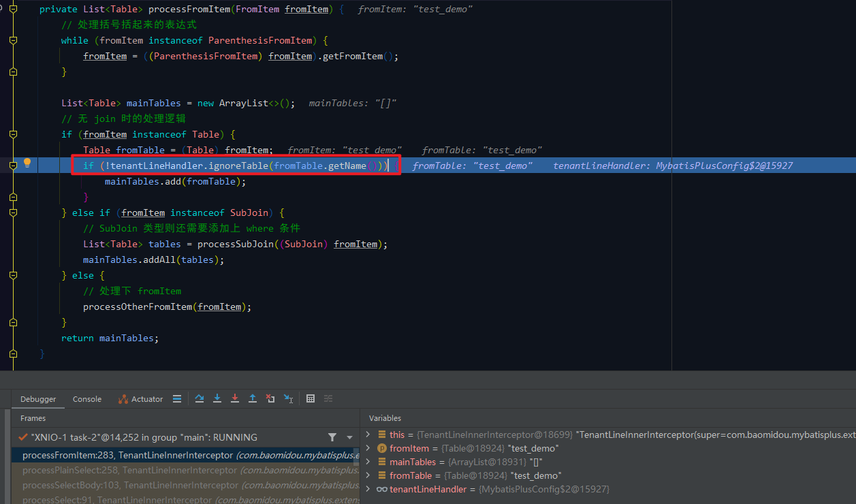Click the red Force Step Into icon
Screen dimensions: 856x504
(x=235, y=398)
